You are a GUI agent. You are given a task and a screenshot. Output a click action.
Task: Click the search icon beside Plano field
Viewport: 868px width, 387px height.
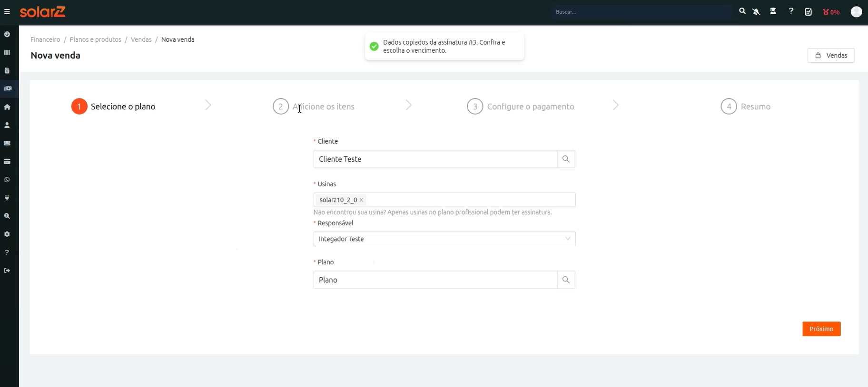566,280
